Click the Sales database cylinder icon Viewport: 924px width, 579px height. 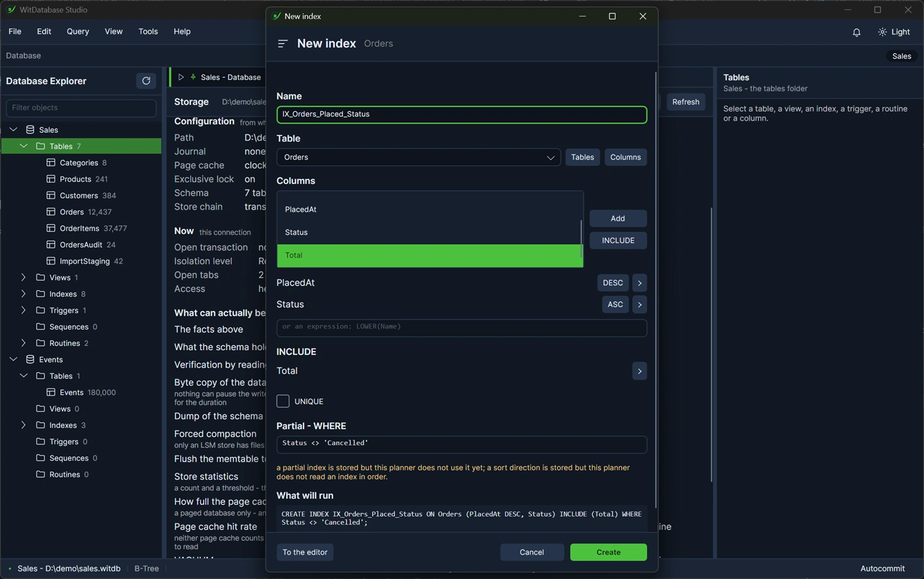[x=30, y=130]
